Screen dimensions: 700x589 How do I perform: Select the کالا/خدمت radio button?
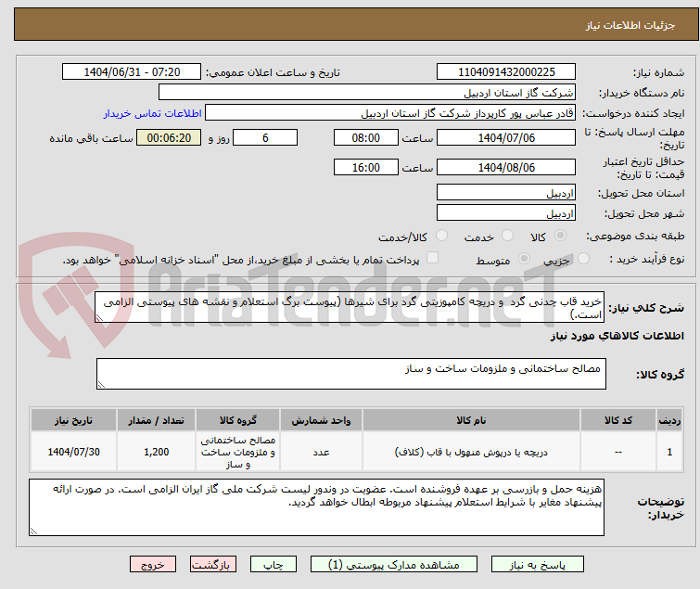click(441, 236)
